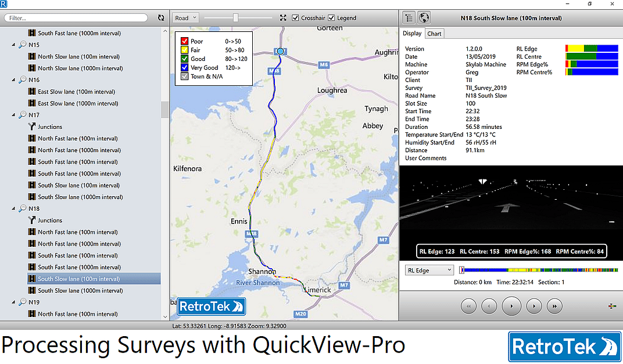623x364 pixels.
Task: Click the RetroTek logo on the map
Action: coord(212,307)
